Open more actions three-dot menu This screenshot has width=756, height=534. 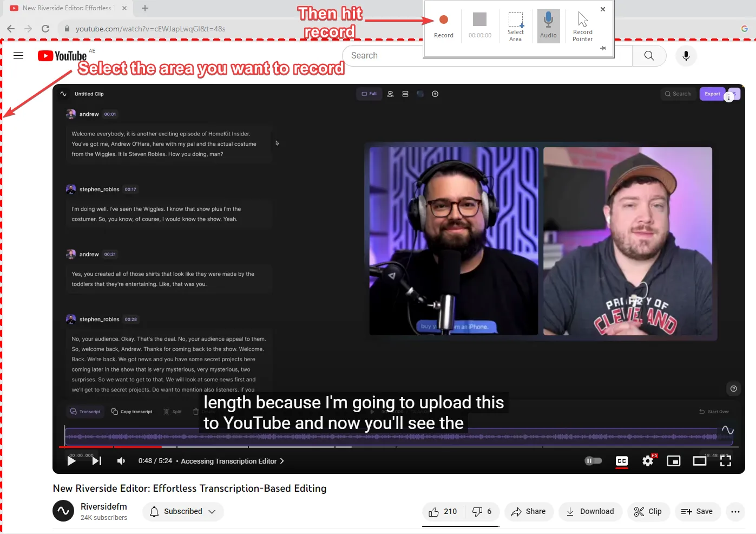[735, 512]
